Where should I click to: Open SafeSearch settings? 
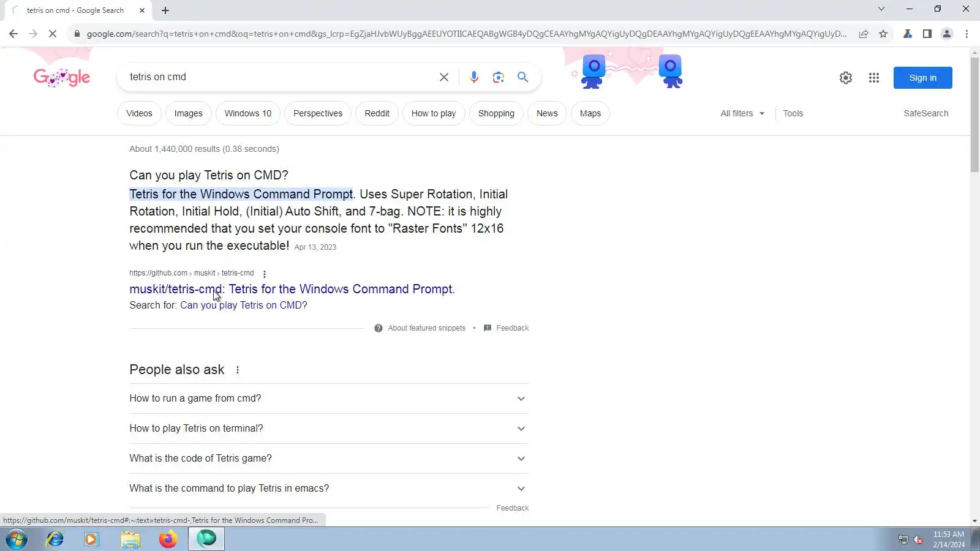coord(925,113)
